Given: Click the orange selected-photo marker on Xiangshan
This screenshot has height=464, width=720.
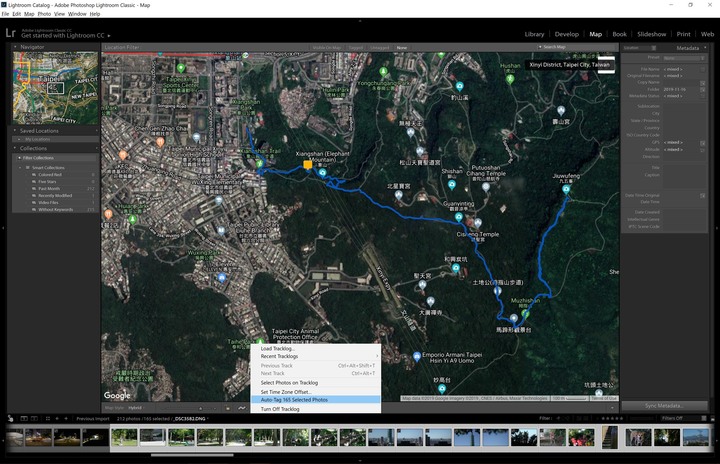Looking at the screenshot, I should pyautogui.click(x=308, y=164).
